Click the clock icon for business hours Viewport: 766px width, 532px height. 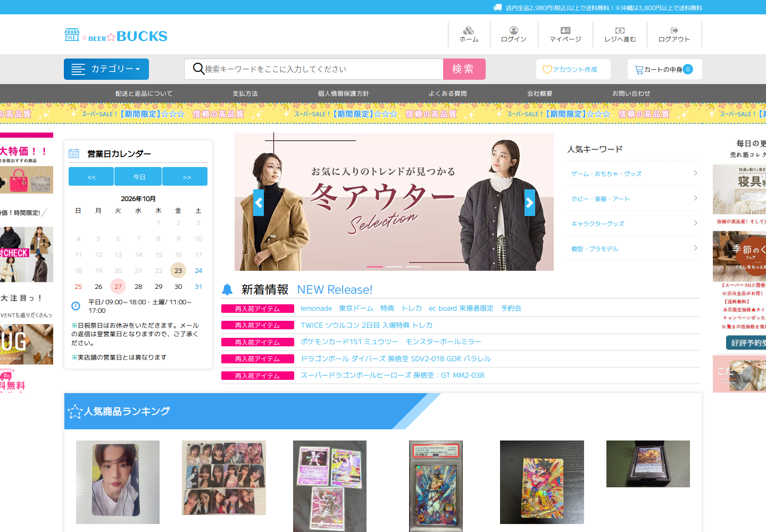pos(76,306)
